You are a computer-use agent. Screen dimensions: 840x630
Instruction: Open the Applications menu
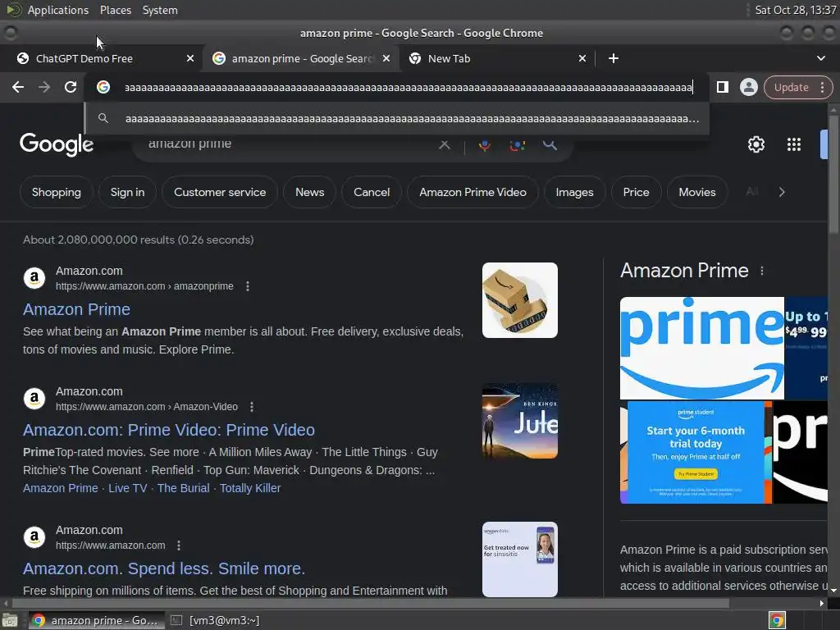click(58, 10)
